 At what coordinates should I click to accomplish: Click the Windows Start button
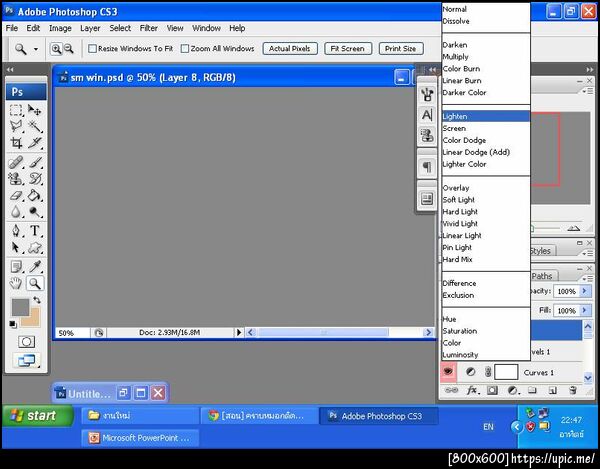point(38,415)
